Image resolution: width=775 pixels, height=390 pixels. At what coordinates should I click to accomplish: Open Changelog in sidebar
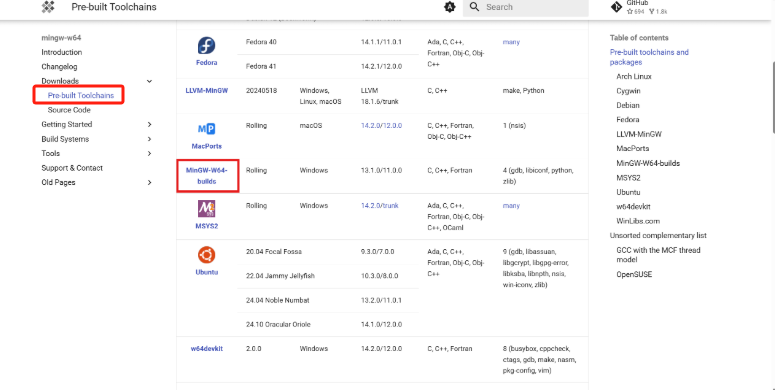point(59,66)
